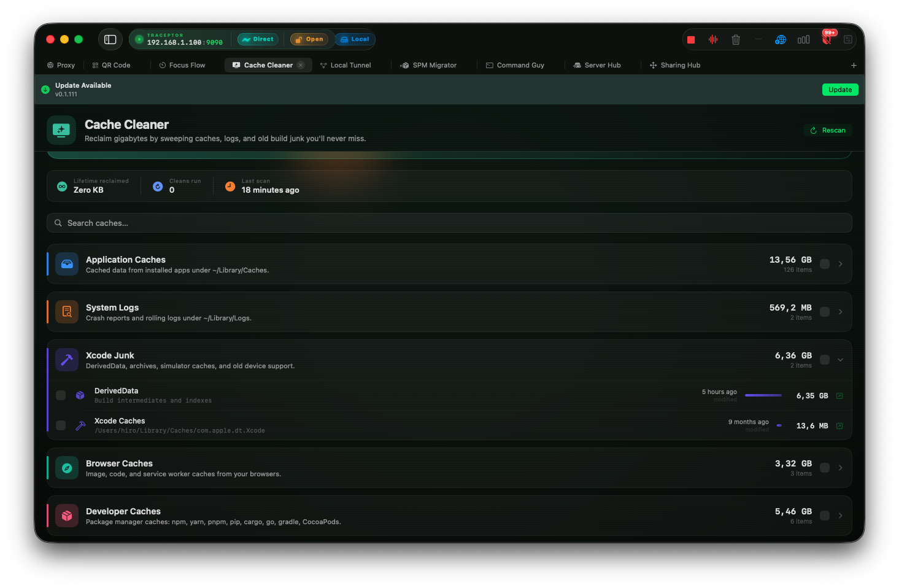Toggle the sidebar panel icon
Viewport: 899px width, 588px height.
tap(110, 39)
